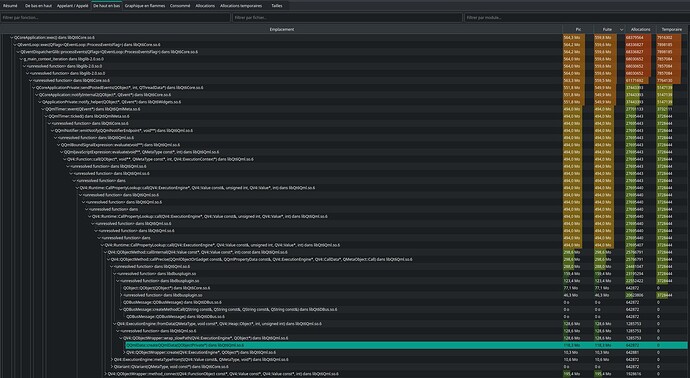Collapse the g_main_context_iteration node

pyautogui.click(x=21, y=59)
